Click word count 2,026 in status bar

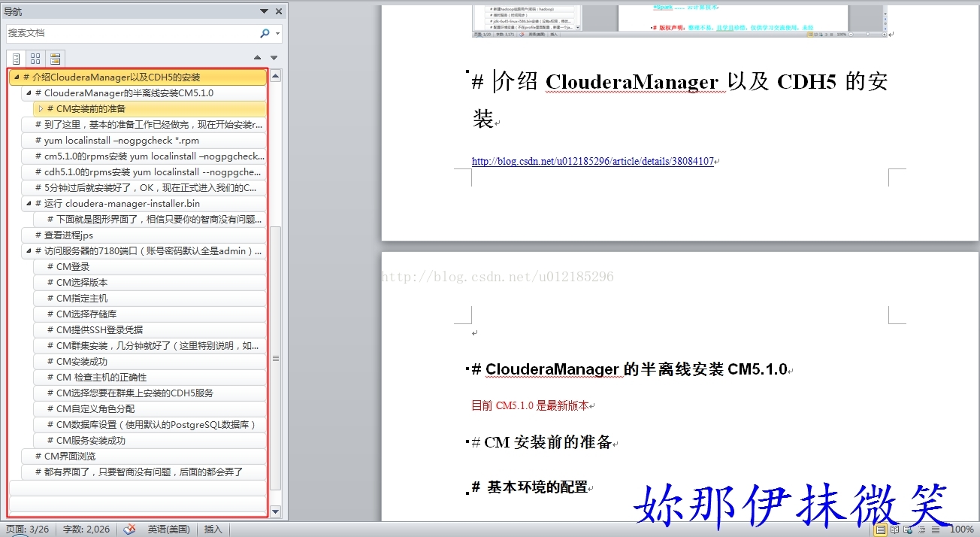tap(86, 529)
